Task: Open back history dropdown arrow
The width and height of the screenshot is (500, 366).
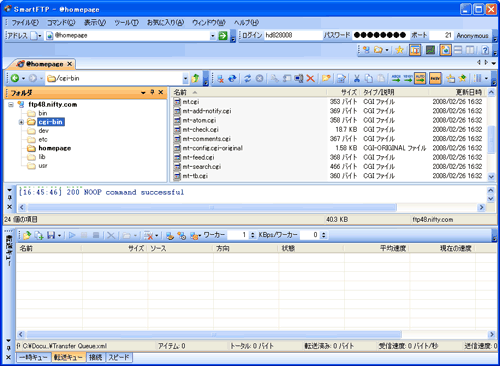Action: [x=23, y=79]
